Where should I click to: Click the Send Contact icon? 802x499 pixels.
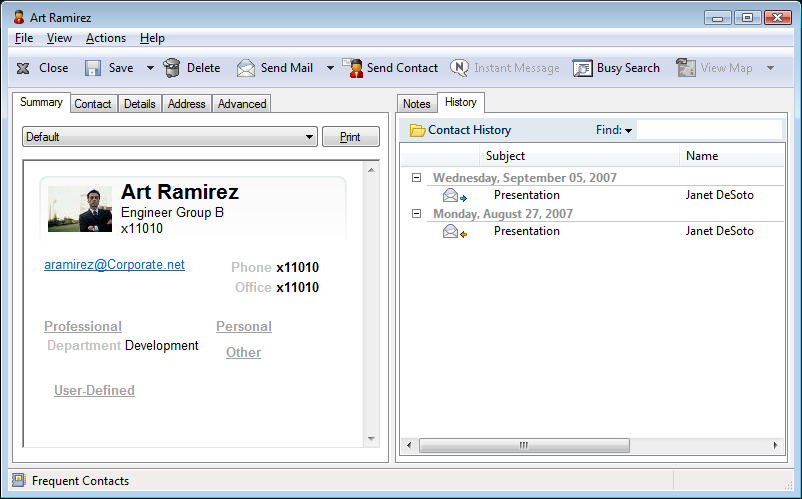[x=352, y=68]
